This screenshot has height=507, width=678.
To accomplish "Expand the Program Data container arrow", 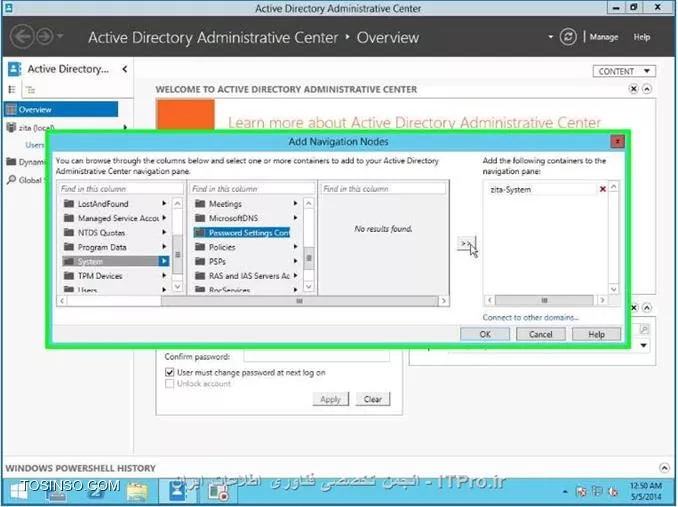I will pos(164,247).
